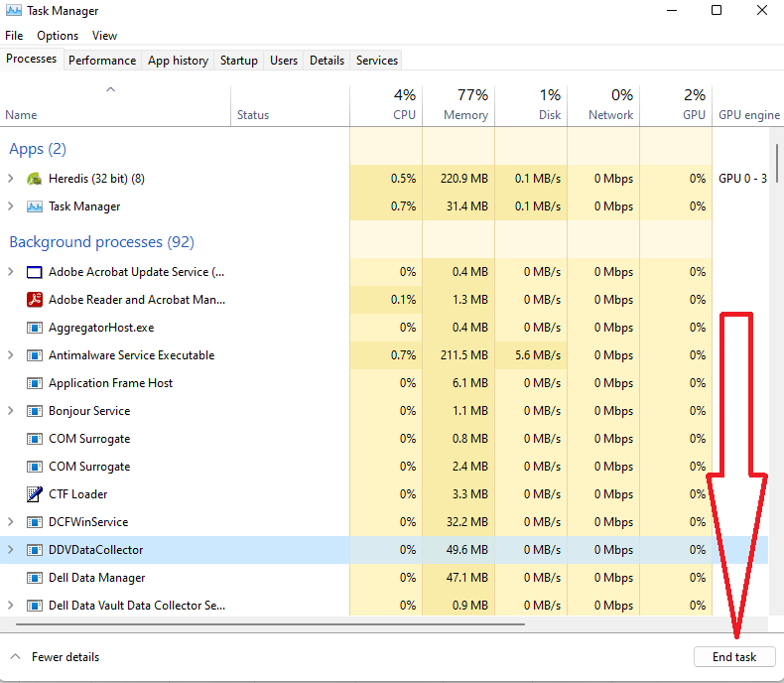Screen dimensions: 784x683
Task: Open the Options menu
Action: coord(58,36)
